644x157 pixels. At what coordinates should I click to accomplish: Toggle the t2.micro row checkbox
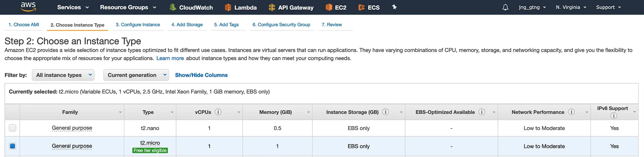(x=13, y=146)
